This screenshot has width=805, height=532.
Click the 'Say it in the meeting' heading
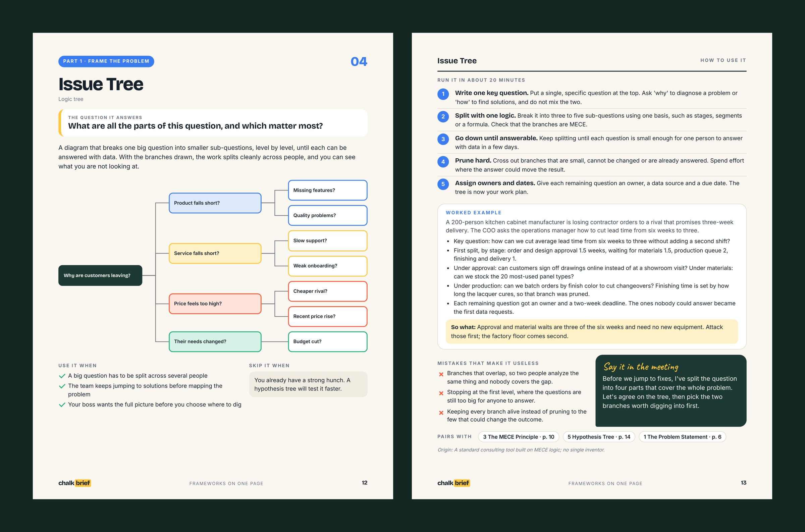[x=641, y=367]
